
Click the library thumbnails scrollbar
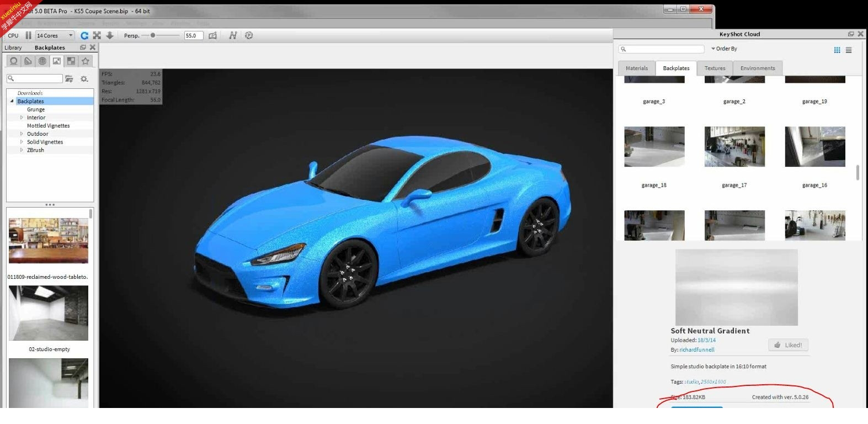coord(90,214)
